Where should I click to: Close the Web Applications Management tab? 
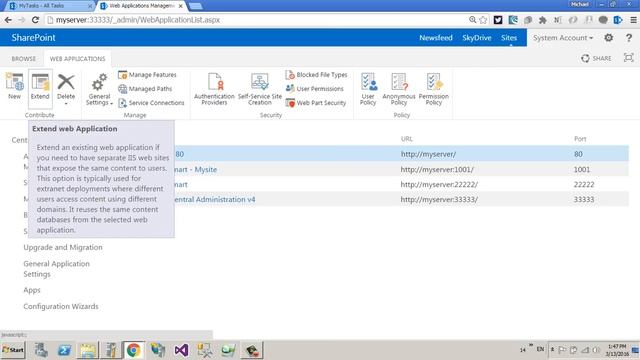click(180, 6)
